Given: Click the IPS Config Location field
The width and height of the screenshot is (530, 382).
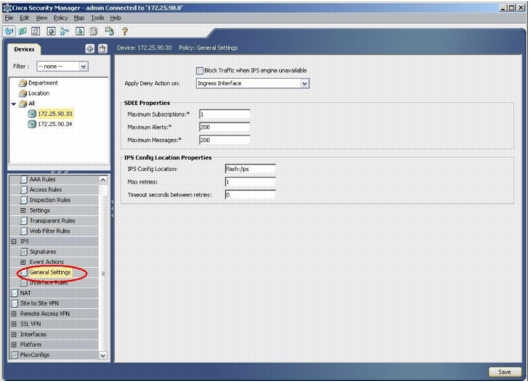Looking at the screenshot, I should (x=250, y=169).
